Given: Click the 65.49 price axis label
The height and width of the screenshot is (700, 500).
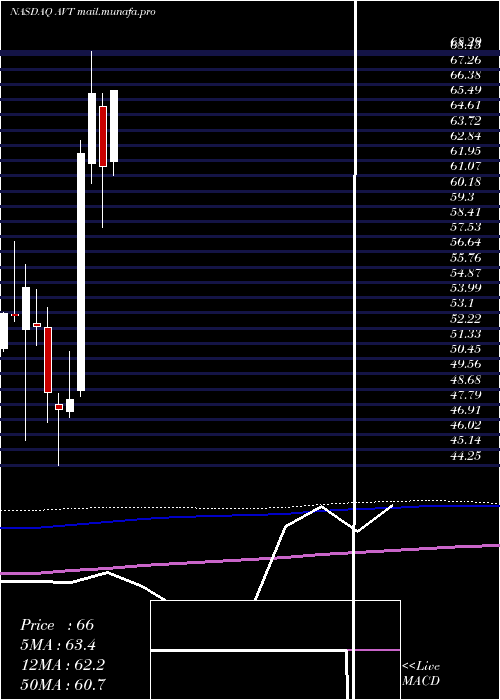Looking at the screenshot, I should point(466,90).
